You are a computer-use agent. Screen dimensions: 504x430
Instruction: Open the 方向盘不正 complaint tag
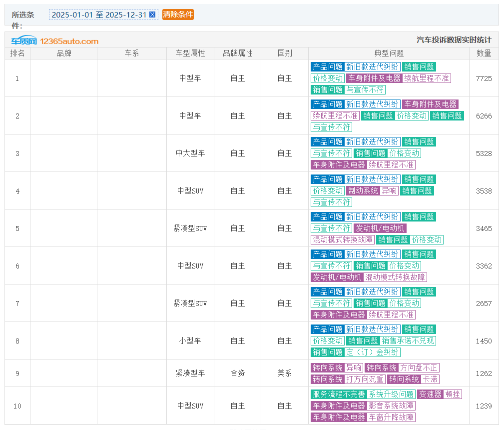pyautogui.click(x=419, y=367)
